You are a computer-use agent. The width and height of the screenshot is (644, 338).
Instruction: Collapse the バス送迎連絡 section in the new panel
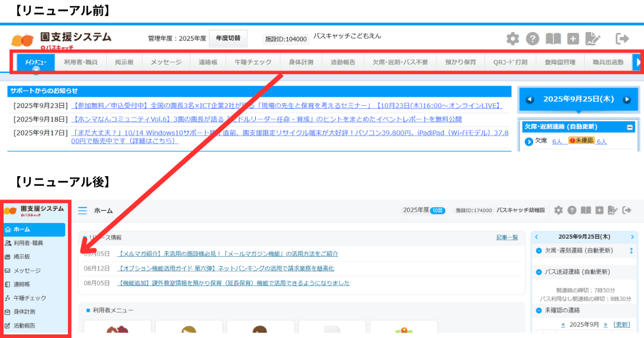point(539,272)
